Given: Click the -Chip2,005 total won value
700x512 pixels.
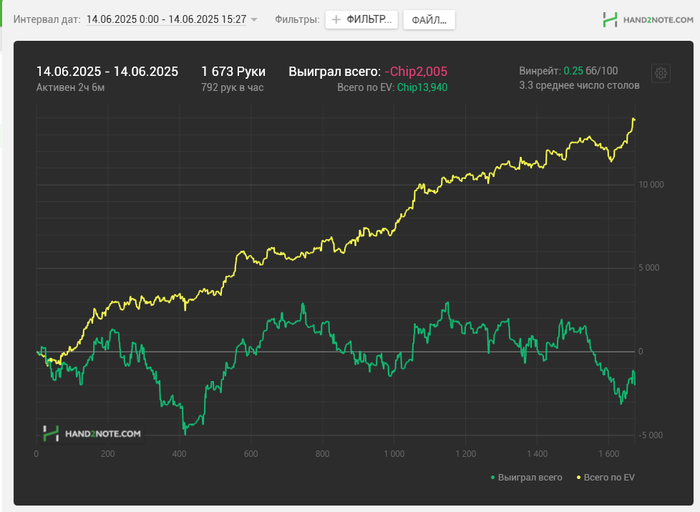Looking at the screenshot, I should [x=416, y=71].
